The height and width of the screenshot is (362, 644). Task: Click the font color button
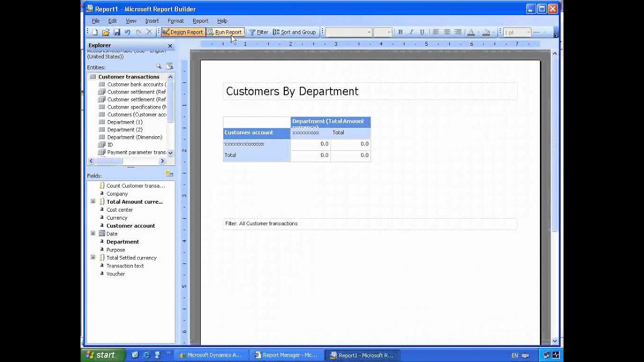(x=471, y=32)
